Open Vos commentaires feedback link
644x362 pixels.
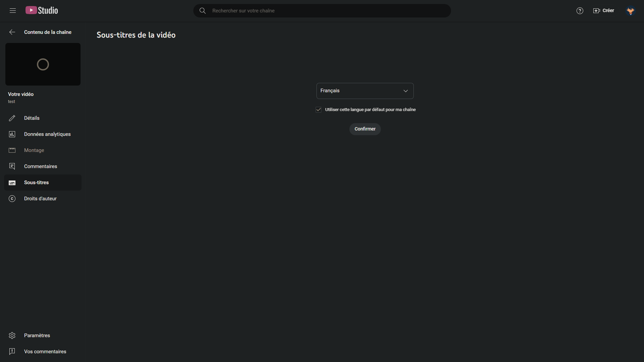[x=45, y=352]
